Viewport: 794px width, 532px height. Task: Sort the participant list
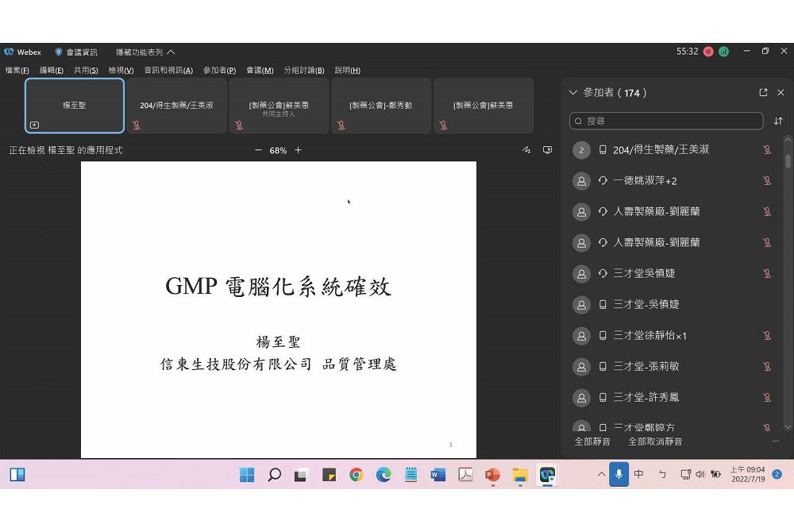[778, 121]
